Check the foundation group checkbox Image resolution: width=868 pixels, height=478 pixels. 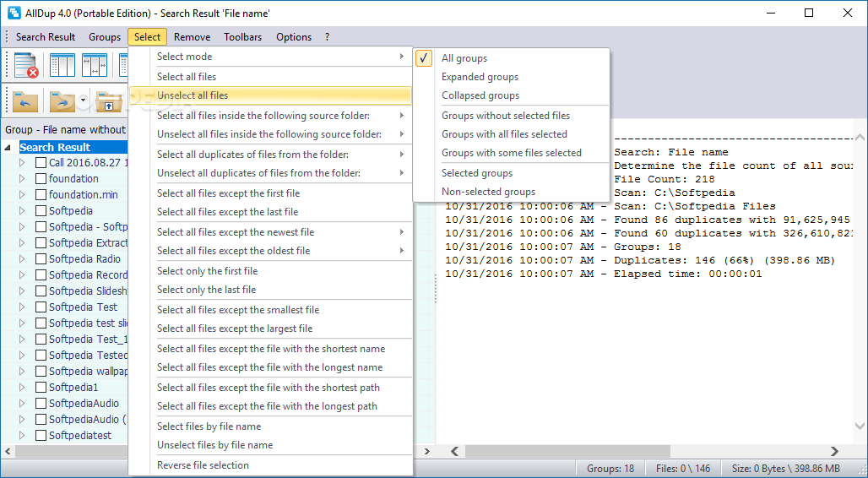(x=41, y=179)
